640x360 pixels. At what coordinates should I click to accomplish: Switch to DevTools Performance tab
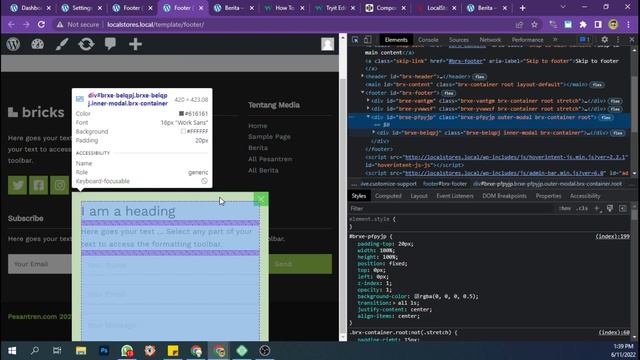click(x=527, y=40)
